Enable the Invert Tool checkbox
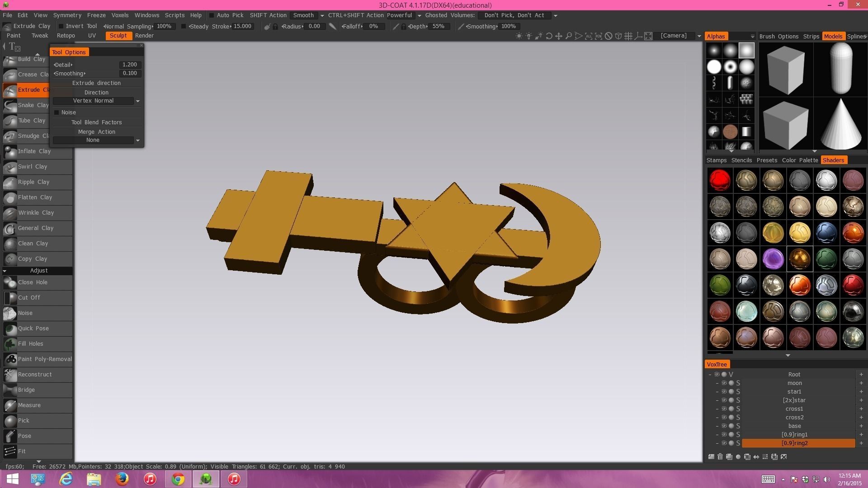This screenshot has height=488, width=868. click(x=61, y=26)
